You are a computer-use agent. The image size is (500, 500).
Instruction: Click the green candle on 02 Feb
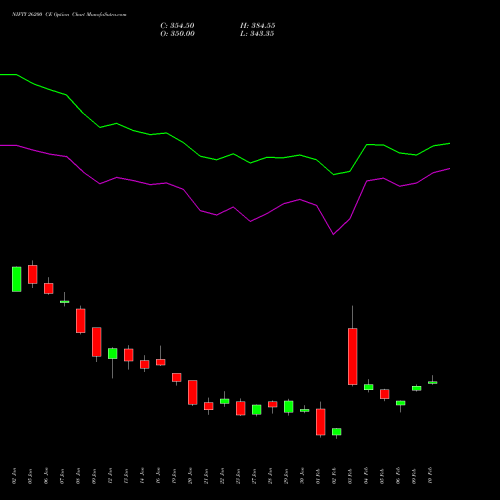[337, 432]
